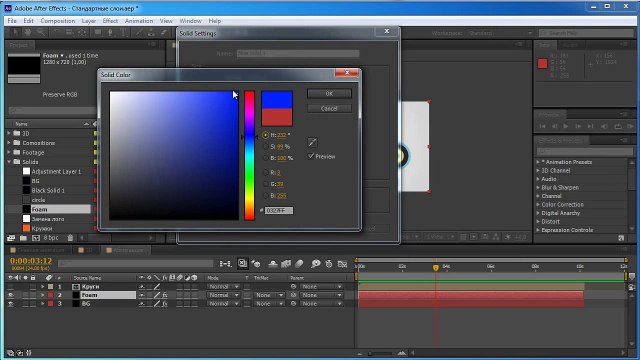
Task: Open the Animation menu
Action: tap(139, 21)
